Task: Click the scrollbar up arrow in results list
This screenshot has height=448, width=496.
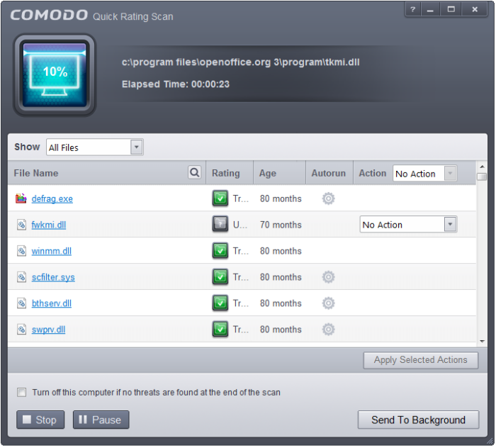Action: click(482, 166)
